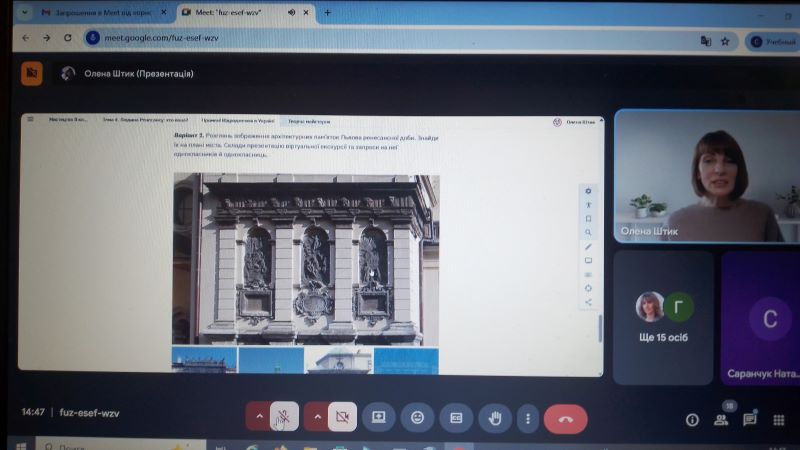Open the emoji reactions panel

point(418,417)
